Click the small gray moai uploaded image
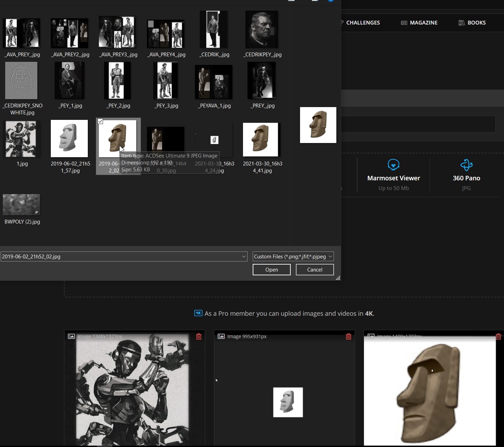 click(x=288, y=402)
